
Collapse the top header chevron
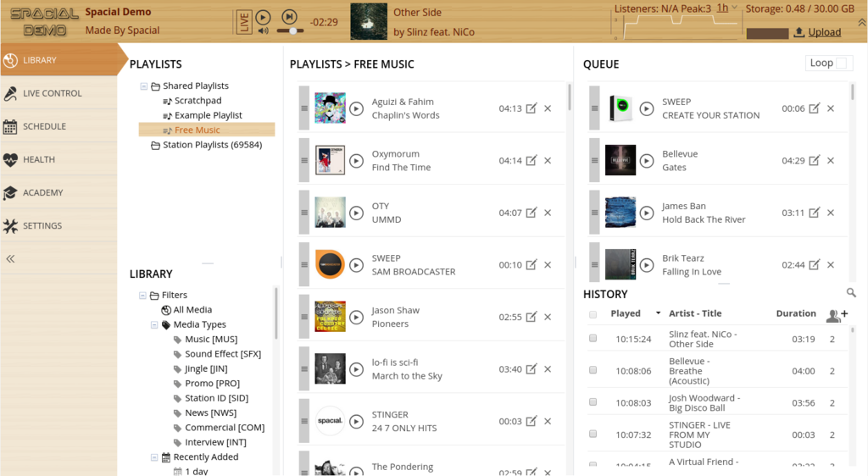point(862,22)
